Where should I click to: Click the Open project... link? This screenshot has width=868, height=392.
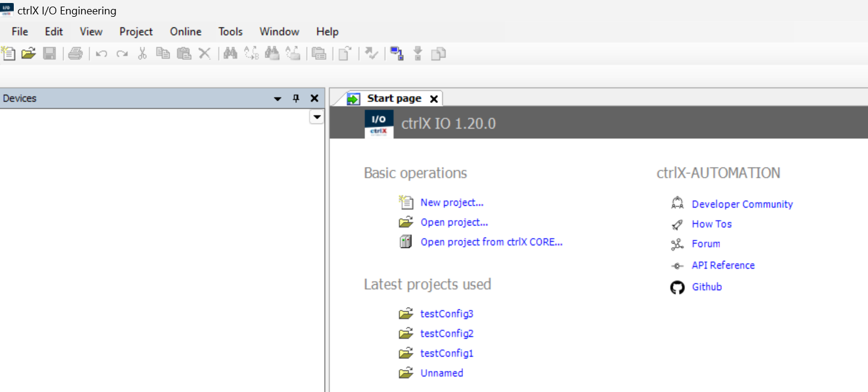coord(454,222)
